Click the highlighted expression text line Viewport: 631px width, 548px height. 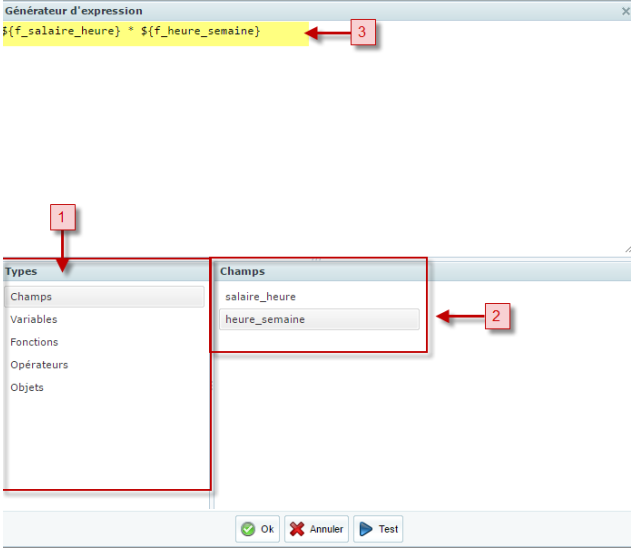pos(130,33)
